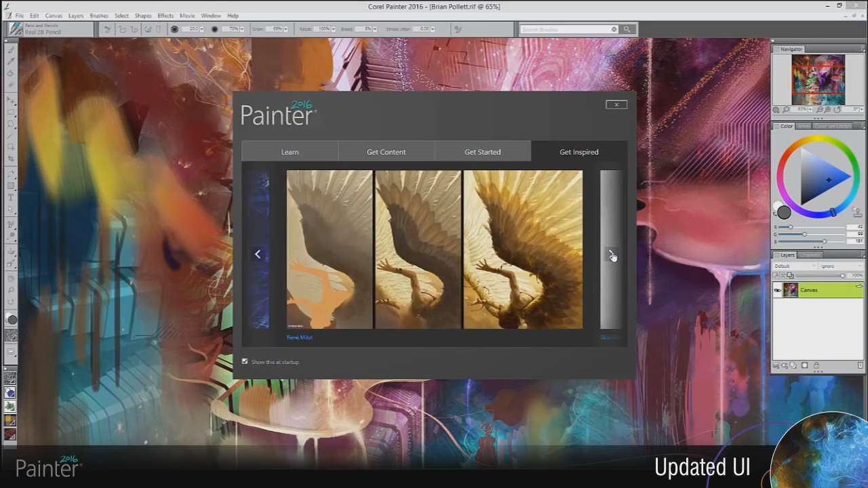Show next artwork with right arrow
Image resolution: width=868 pixels, height=488 pixels.
point(611,254)
